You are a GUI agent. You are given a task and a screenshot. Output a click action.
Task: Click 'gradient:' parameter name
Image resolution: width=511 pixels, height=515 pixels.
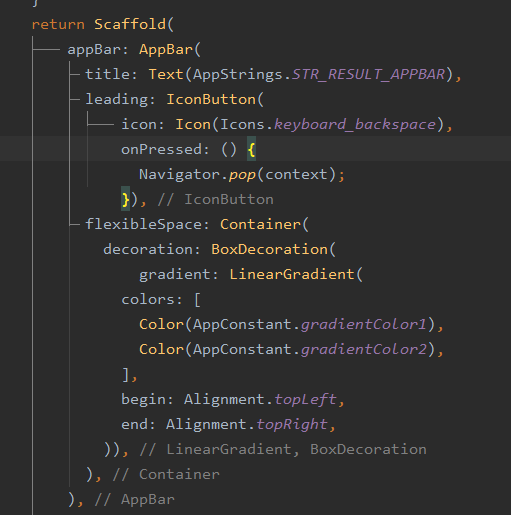[179, 275]
